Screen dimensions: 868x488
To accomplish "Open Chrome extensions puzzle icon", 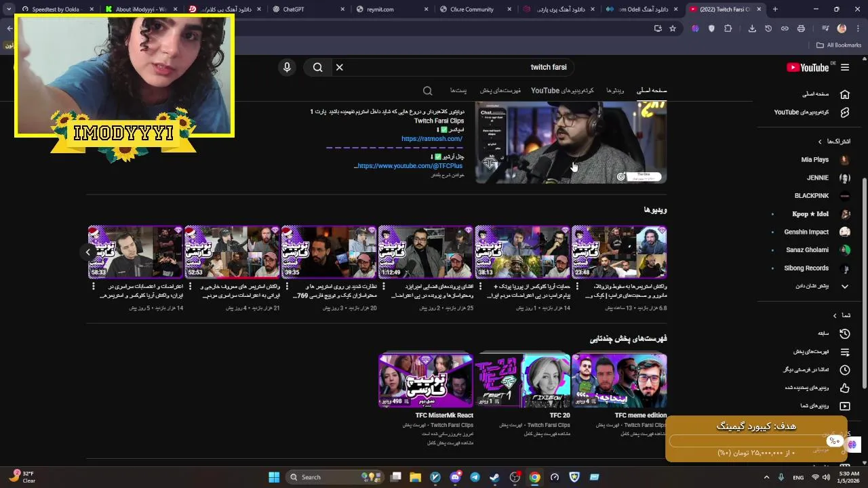I will pyautogui.click(x=728, y=28).
